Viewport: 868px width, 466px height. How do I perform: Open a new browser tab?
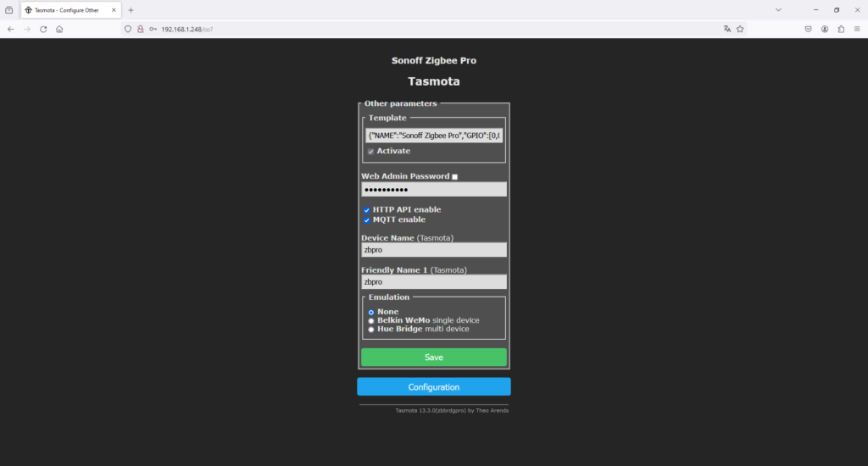131,10
